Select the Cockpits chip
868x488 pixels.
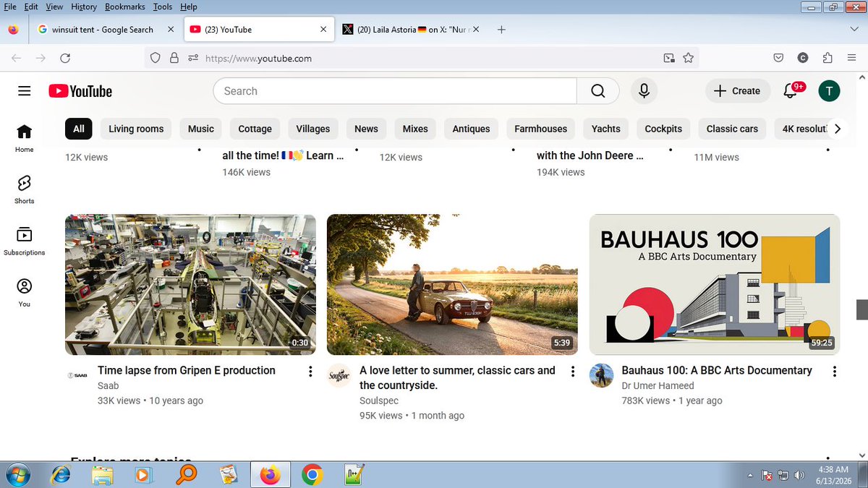pyautogui.click(x=663, y=129)
